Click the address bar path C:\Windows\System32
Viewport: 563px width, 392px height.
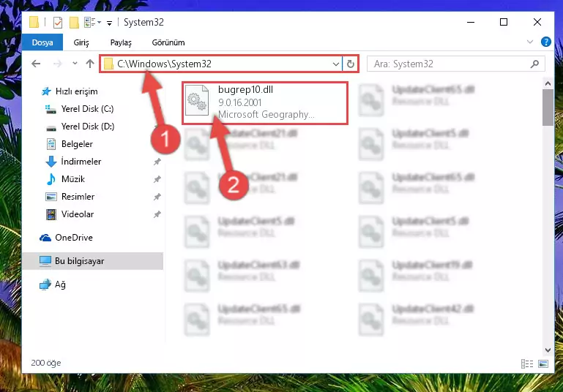164,64
